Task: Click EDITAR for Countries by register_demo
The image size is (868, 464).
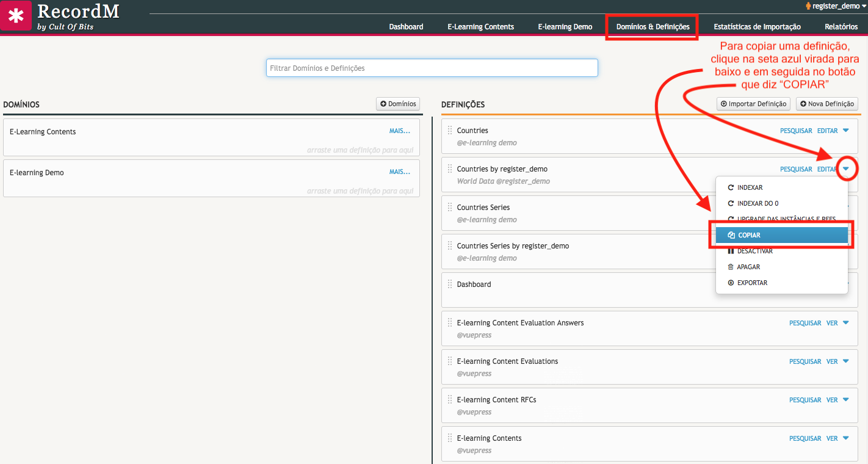Action: click(x=827, y=169)
